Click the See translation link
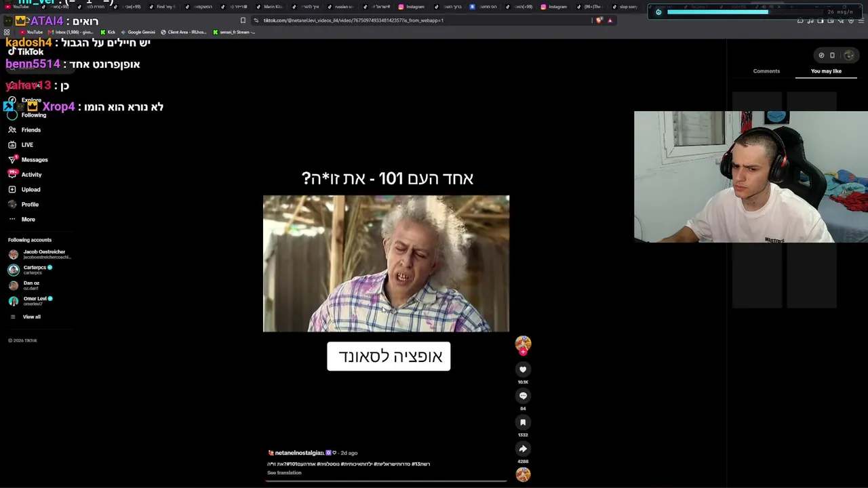This screenshot has height=488, width=868. (284, 473)
